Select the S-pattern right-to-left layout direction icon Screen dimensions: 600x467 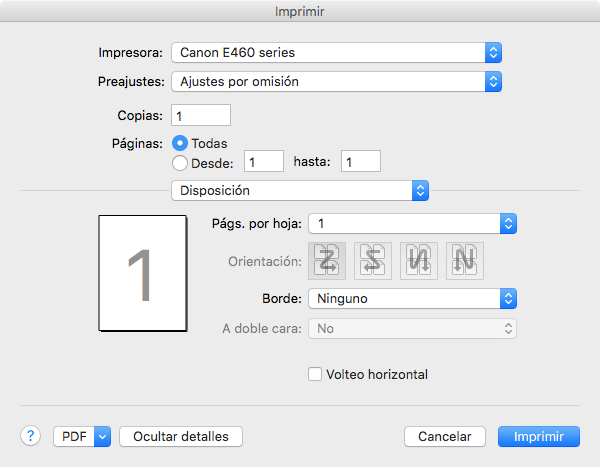click(373, 261)
